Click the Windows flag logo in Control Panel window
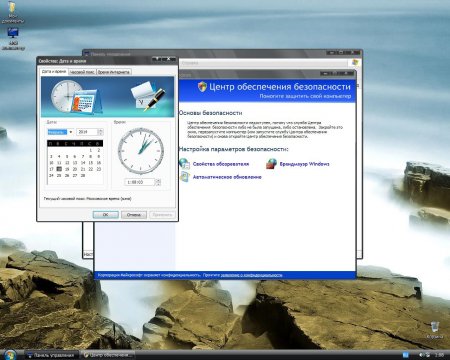This screenshot has width=450, height=360. pyautogui.click(x=355, y=63)
